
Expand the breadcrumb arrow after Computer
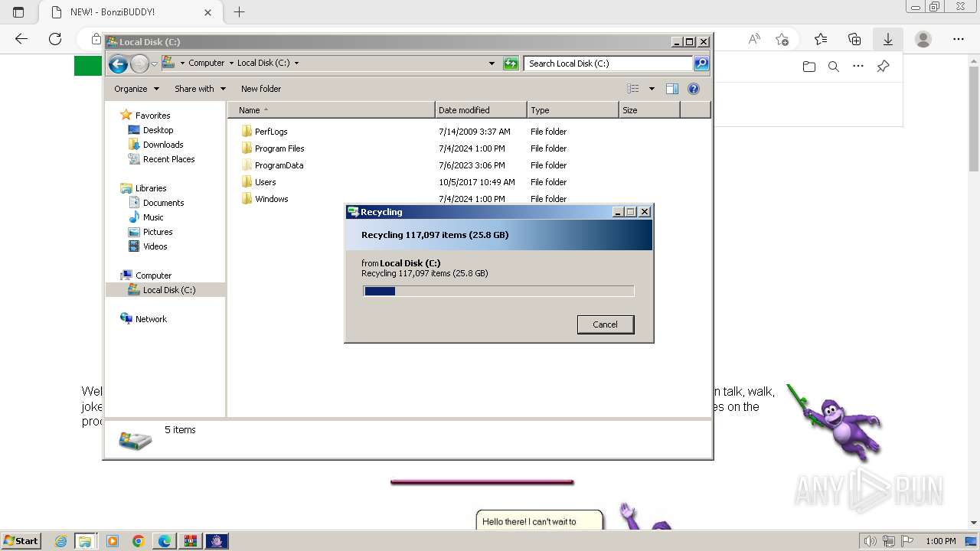tap(230, 64)
